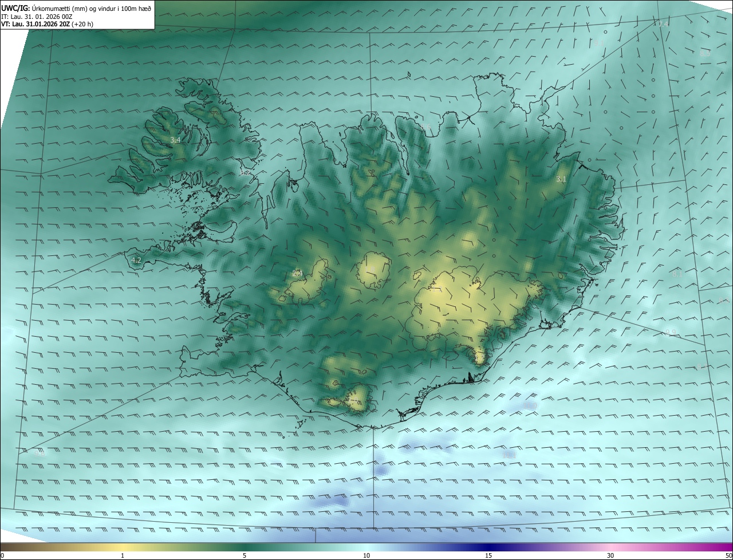Click the map value '7.4' in northeast corner

[x=663, y=25]
